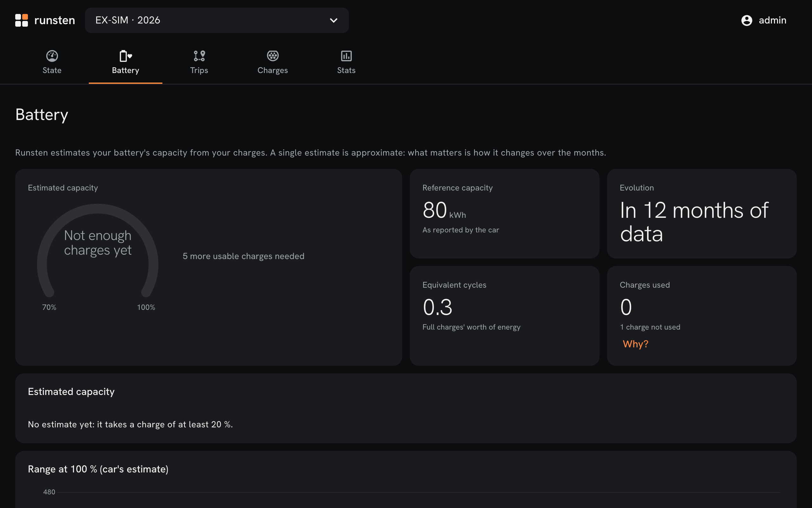Screen dimensions: 812x508
Task: Click the 0.3 equivalent cycles value
Action: 437,307
